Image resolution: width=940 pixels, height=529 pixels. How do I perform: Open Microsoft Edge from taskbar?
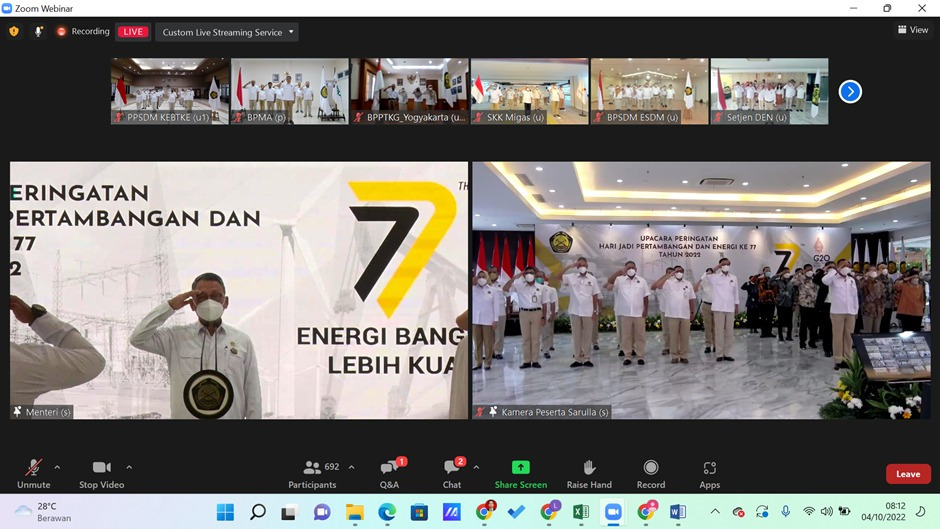click(387, 512)
